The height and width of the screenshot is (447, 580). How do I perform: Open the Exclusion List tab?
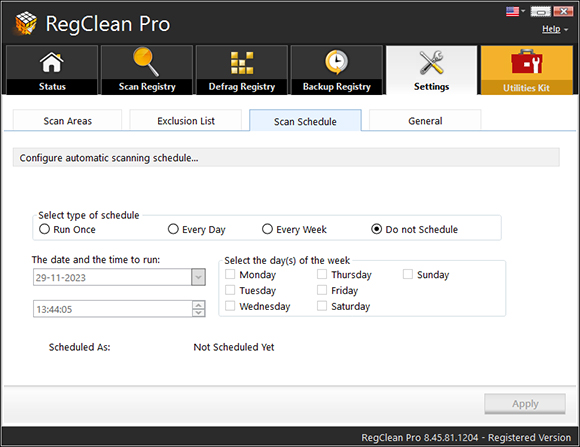coord(186,121)
